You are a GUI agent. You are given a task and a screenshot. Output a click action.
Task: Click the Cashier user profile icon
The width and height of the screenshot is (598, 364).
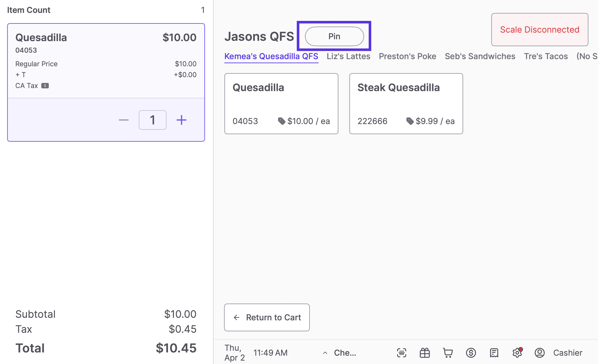(x=540, y=353)
